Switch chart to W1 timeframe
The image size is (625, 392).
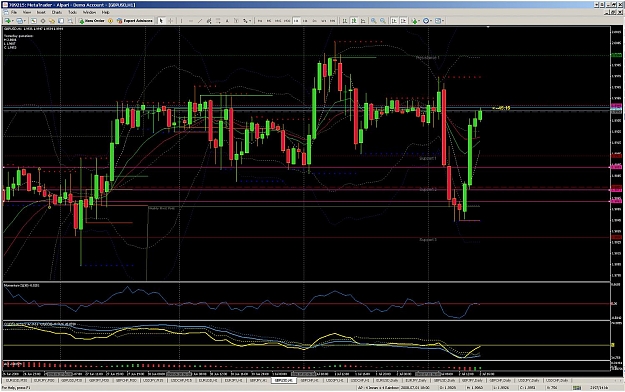click(x=324, y=20)
